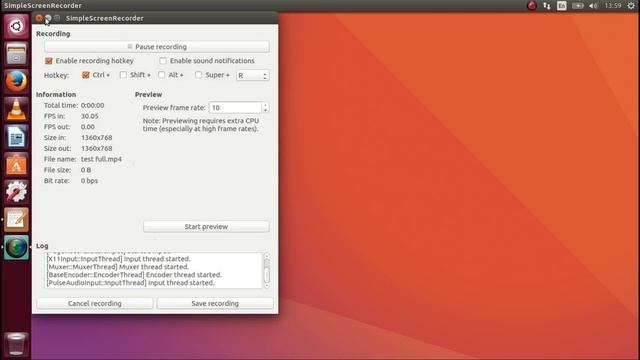Open the battery status indicator
This screenshot has width=640, height=360.
578,6
